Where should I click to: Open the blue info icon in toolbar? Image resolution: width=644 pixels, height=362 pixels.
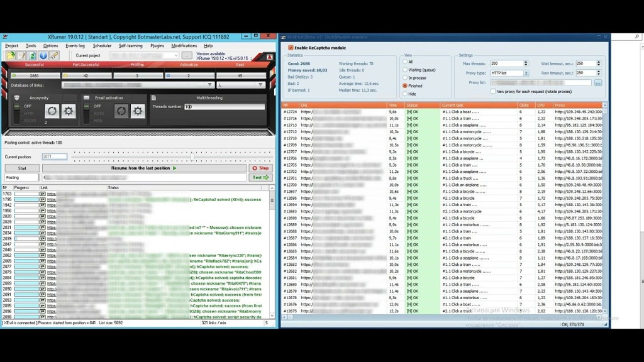(43, 55)
